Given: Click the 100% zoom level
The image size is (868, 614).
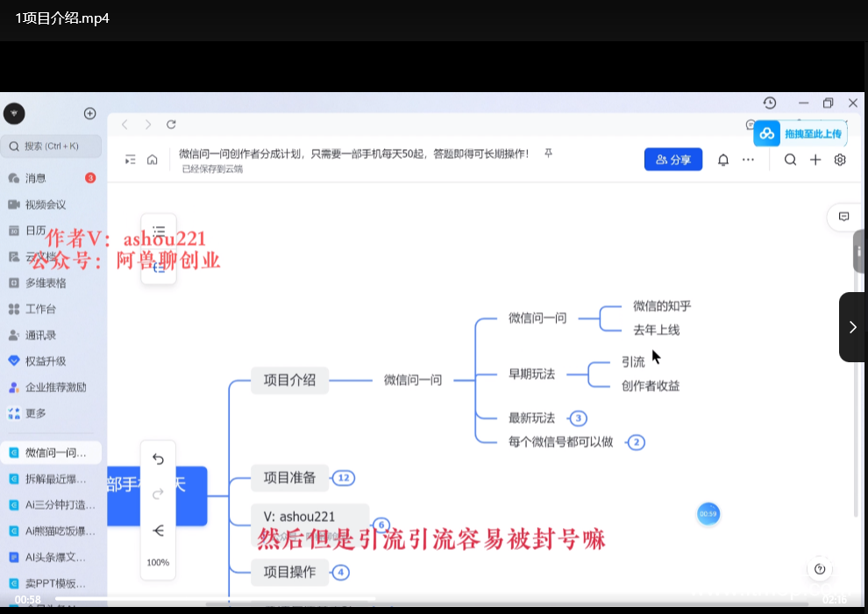Looking at the screenshot, I should [x=158, y=562].
